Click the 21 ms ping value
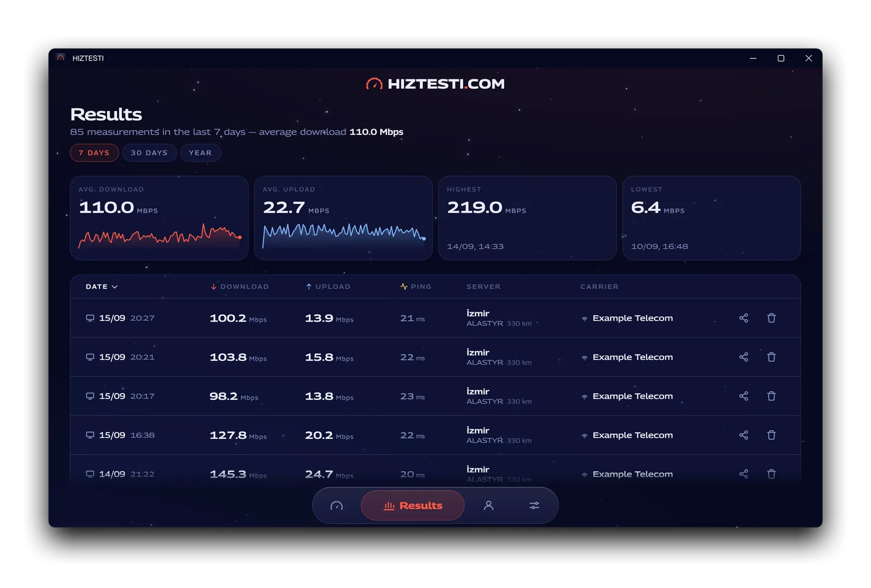This screenshot has width=871, height=588. tap(412, 318)
